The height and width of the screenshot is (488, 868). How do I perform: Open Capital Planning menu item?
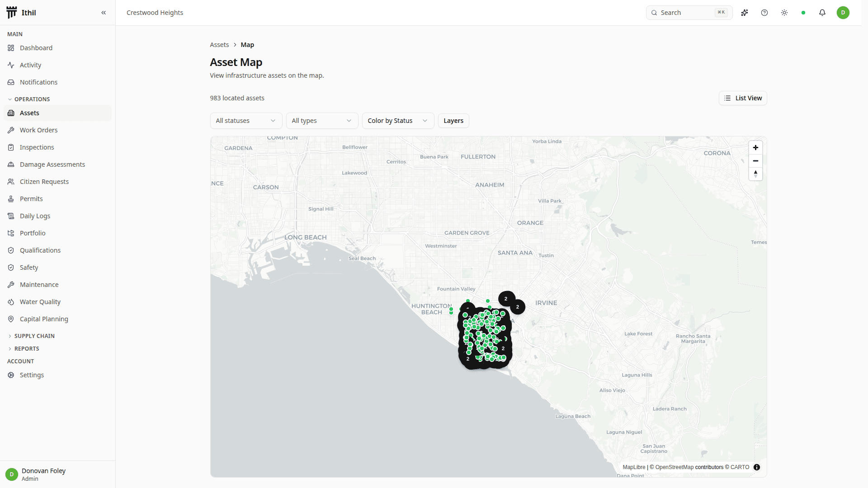coord(57,319)
